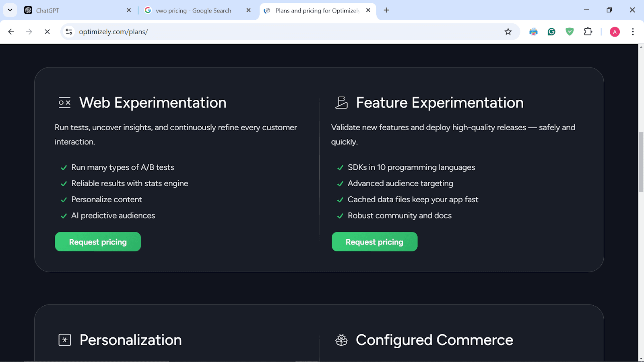
Task: Go back to the previous page
Action: point(11,32)
